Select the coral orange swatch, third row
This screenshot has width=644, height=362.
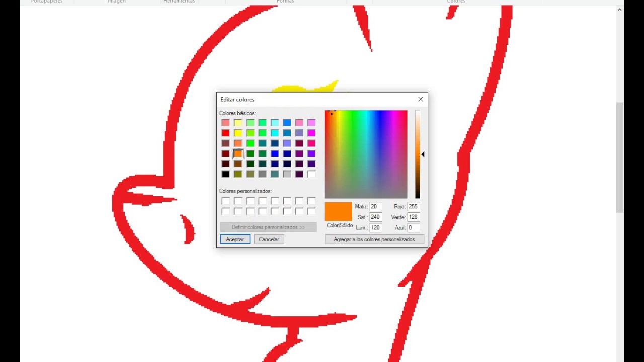pos(238,143)
